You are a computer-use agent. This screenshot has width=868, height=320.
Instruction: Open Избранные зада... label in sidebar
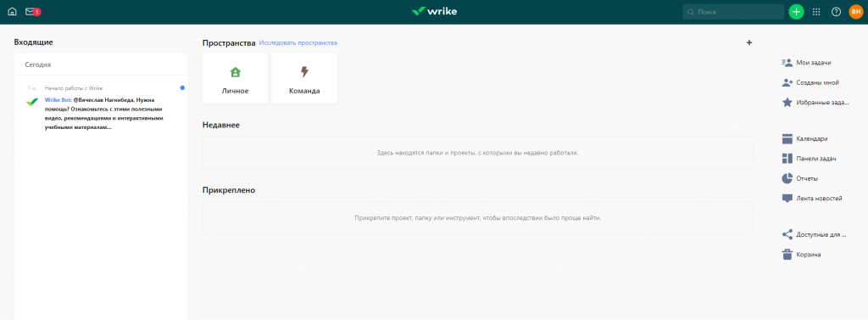pyautogui.click(x=822, y=103)
